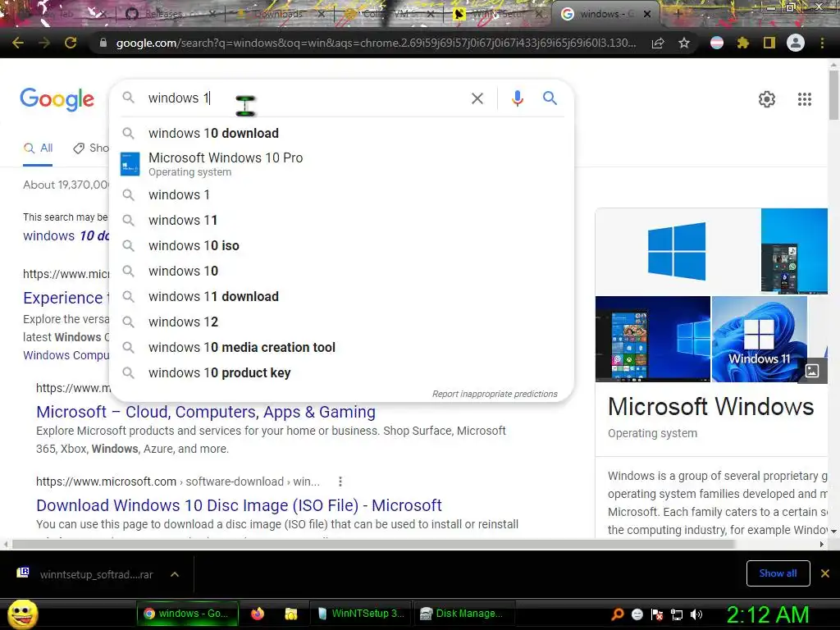Bookmark this page with the star icon

(684, 43)
